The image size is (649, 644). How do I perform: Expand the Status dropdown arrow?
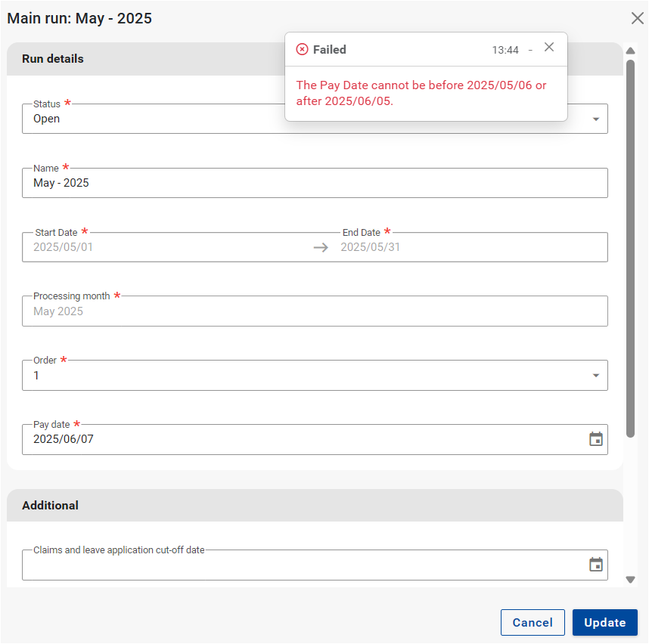point(595,119)
